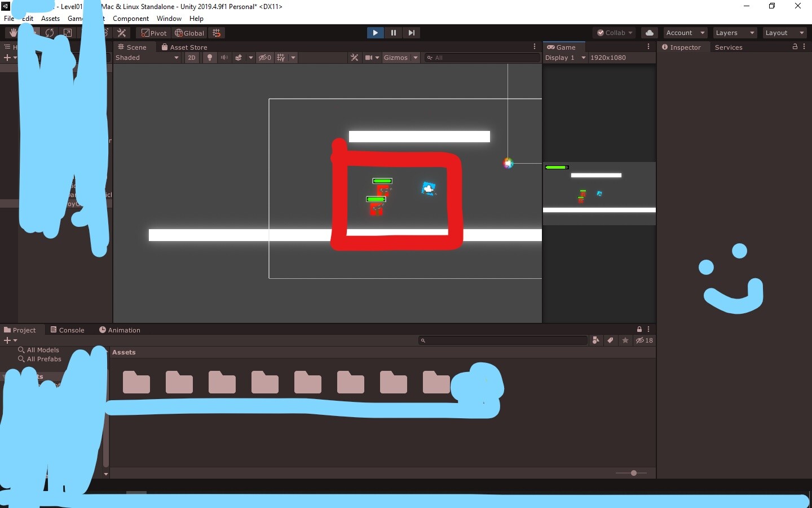Click the Step frame button
This screenshot has width=812, height=508.
point(411,33)
